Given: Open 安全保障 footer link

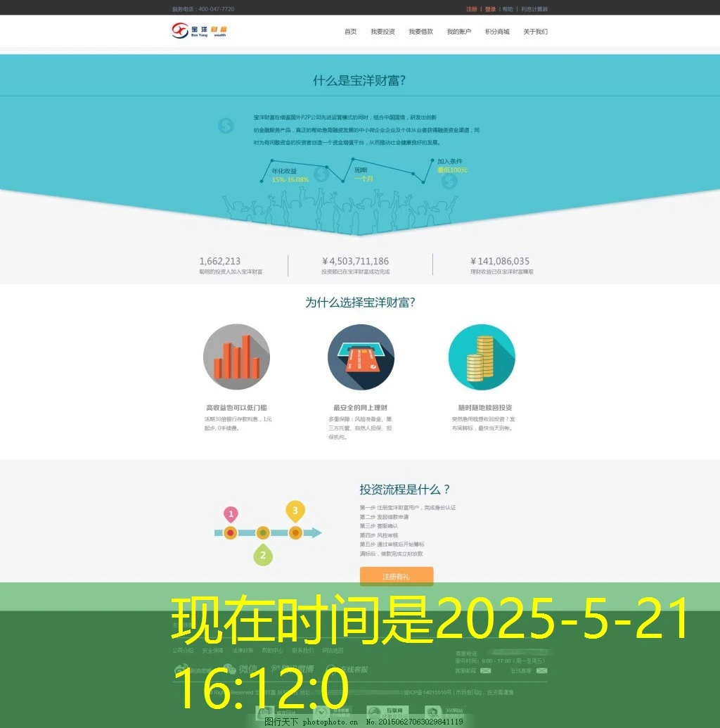Looking at the screenshot, I should 212,651.
